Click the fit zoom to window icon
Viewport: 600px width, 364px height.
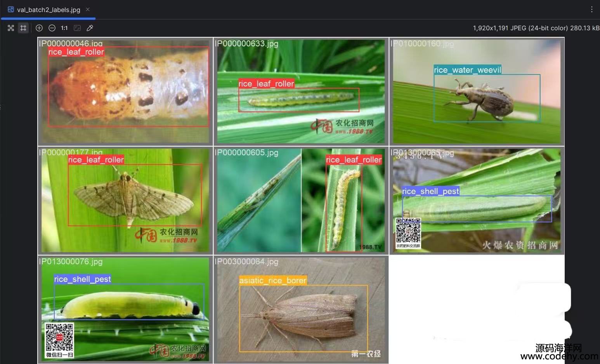[x=77, y=28]
